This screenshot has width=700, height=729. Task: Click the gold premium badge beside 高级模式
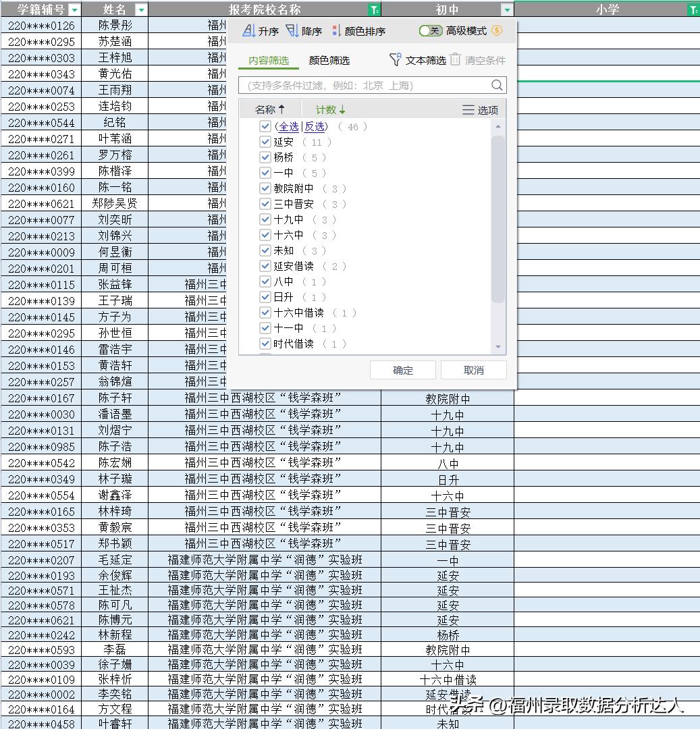click(497, 30)
